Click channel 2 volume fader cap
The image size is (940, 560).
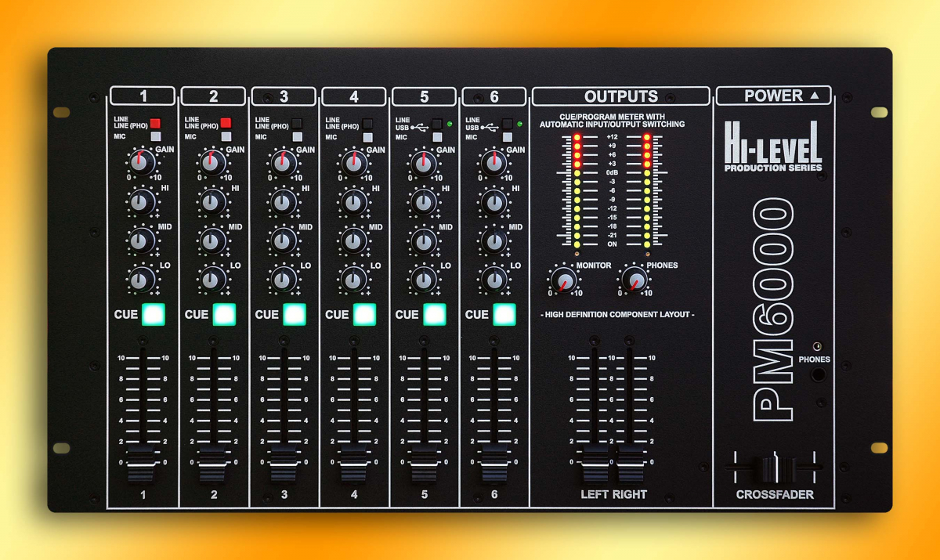click(212, 464)
